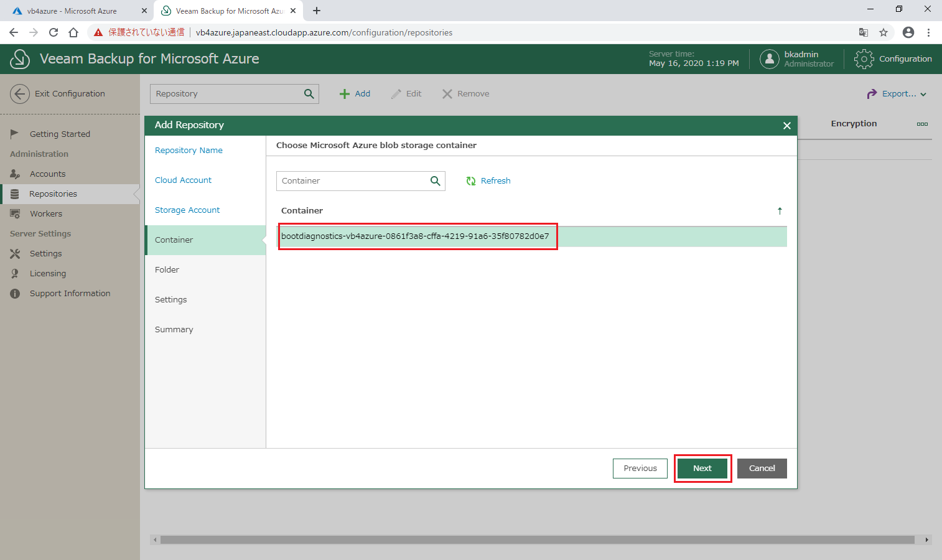This screenshot has height=560, width=942.
Task: Click the Cancel button
Action: point(762,469)
